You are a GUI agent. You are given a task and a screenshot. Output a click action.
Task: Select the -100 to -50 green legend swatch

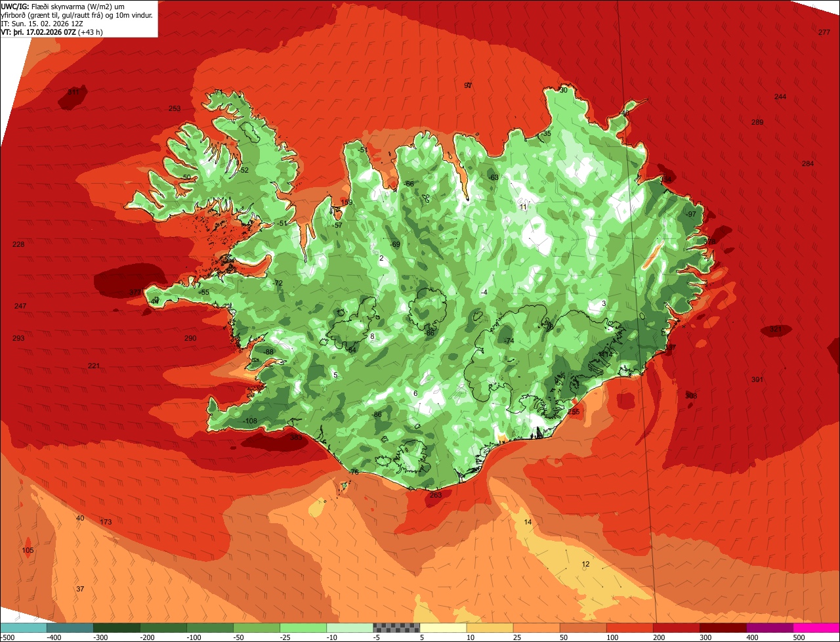pos(210,628)
